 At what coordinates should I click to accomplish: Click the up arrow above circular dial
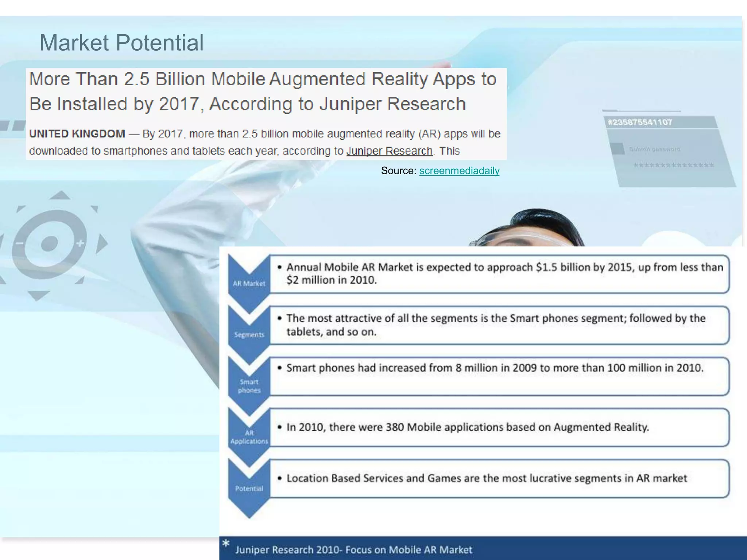(60, 195)
